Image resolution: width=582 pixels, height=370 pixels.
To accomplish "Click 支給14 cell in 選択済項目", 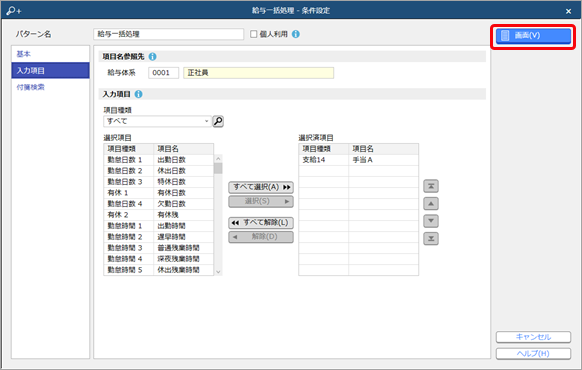I will (324, 160).
